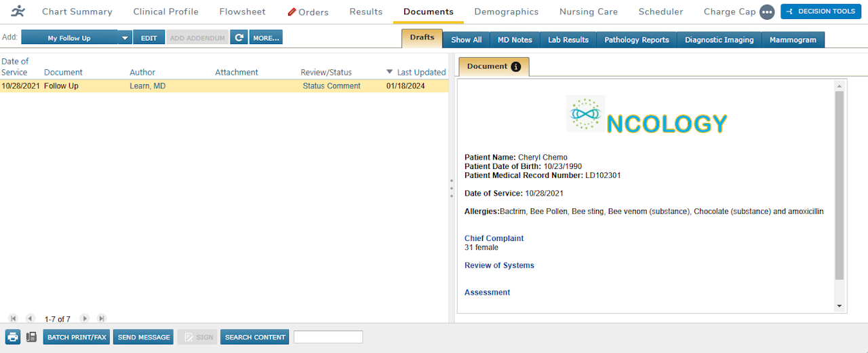This screenshot has height=353, width=868.
Task: Open the Demographics tab
Action: pos(507,12)
